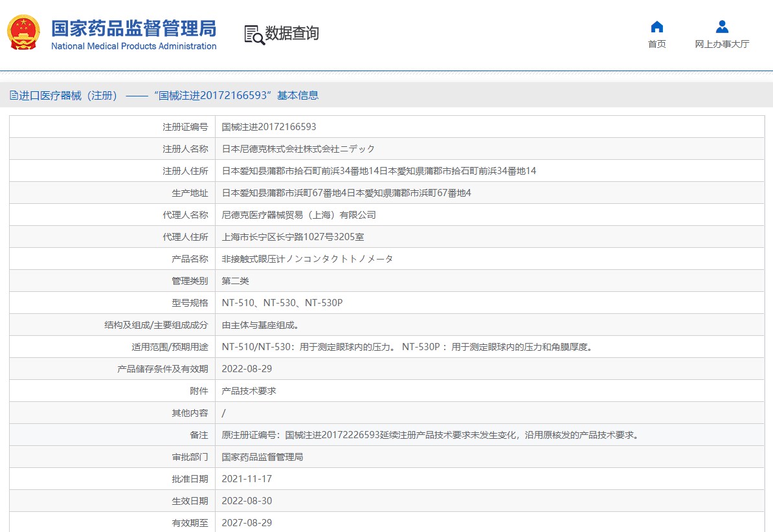Select the 注册人名称 label cell
The width and height of the screenshot is (773, 532).
coord(113,149)
